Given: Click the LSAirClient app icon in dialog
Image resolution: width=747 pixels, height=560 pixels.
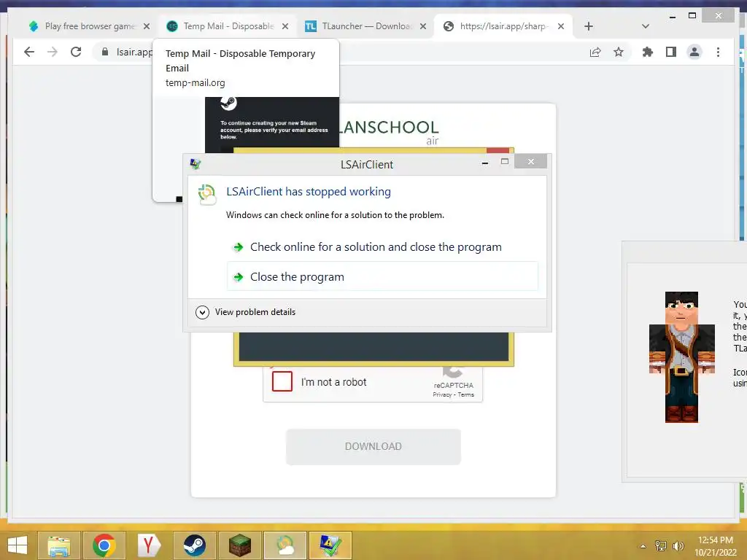Looking at the screenshot, I should [206, 194].
